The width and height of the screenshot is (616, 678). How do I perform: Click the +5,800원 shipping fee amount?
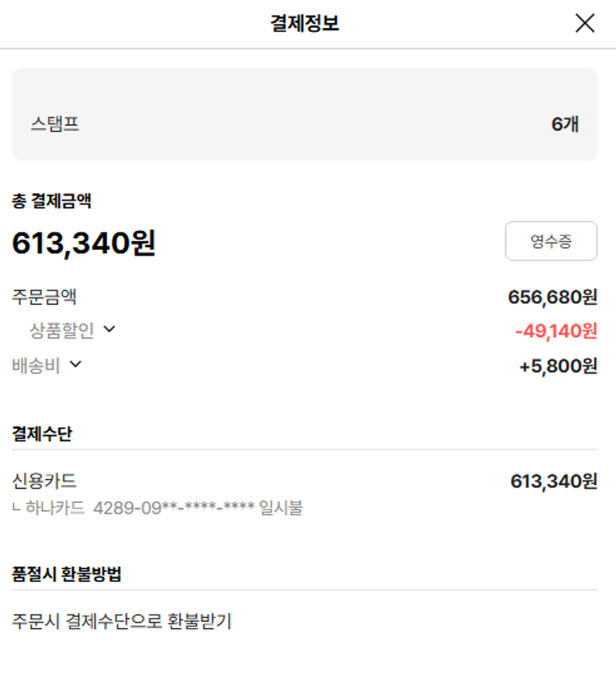coord(559,366)
